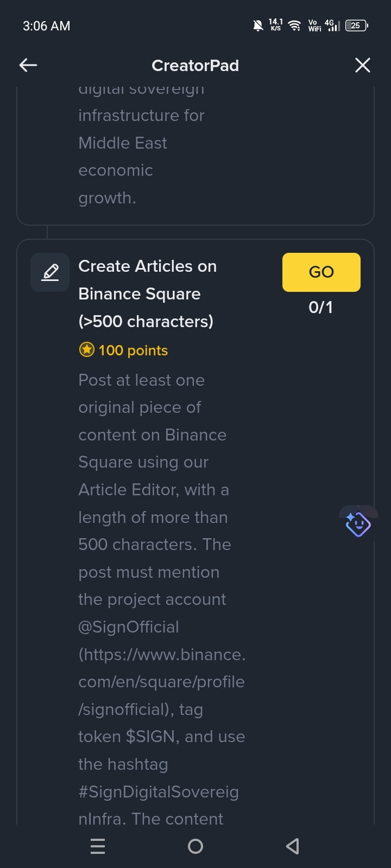
Task: Tap the 100 points label
Action: point(133,350)
